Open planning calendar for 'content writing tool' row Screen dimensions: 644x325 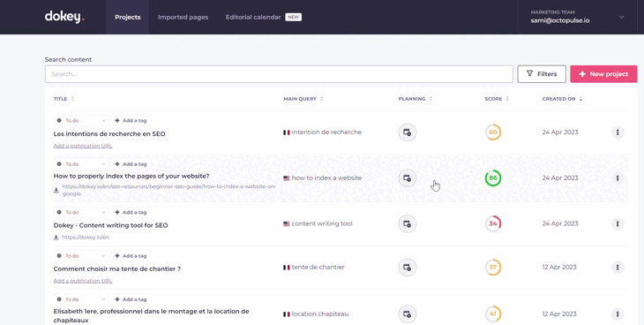click(407, 223)
